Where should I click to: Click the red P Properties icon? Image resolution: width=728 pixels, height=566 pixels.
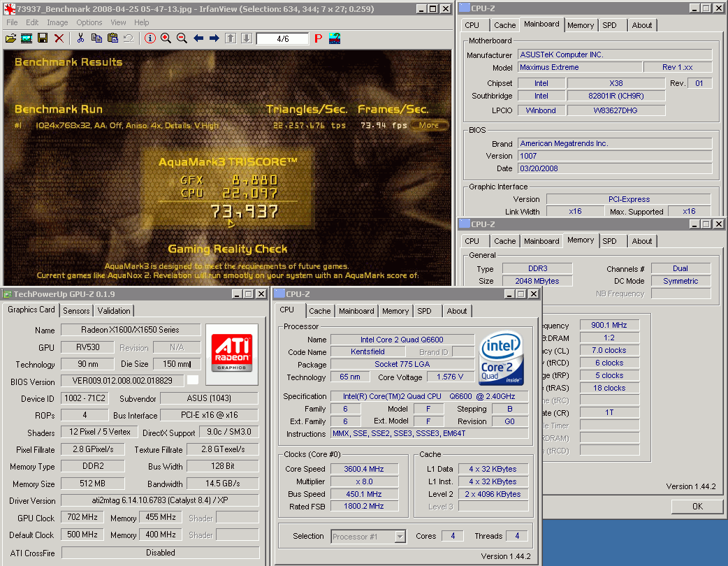(x=318, y=38)
